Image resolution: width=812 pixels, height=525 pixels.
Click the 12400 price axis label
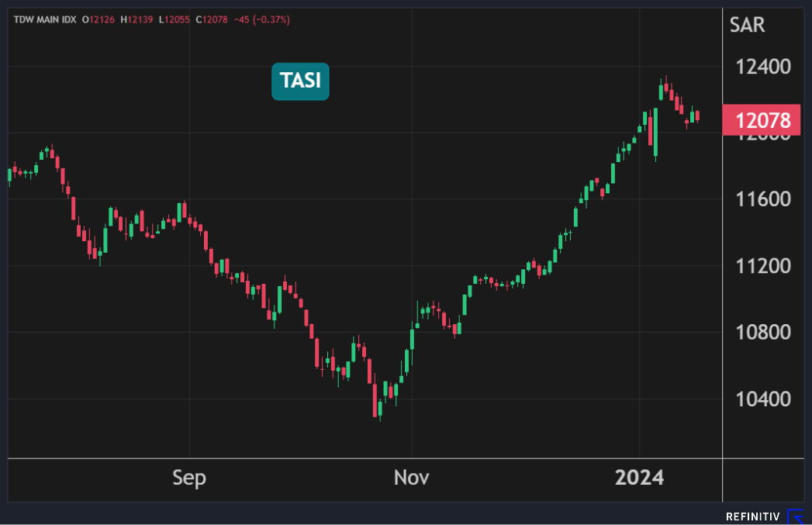(x=763, y=67)
